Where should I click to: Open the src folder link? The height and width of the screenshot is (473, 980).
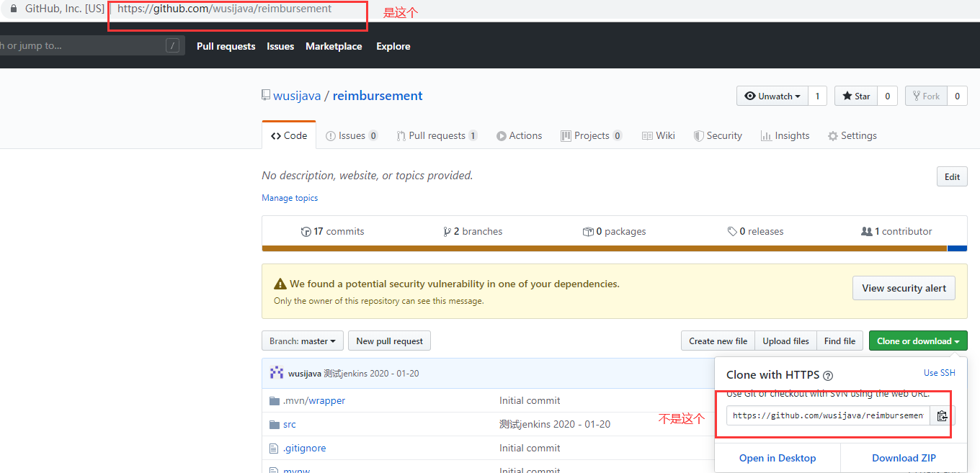(x=290, y=424)
